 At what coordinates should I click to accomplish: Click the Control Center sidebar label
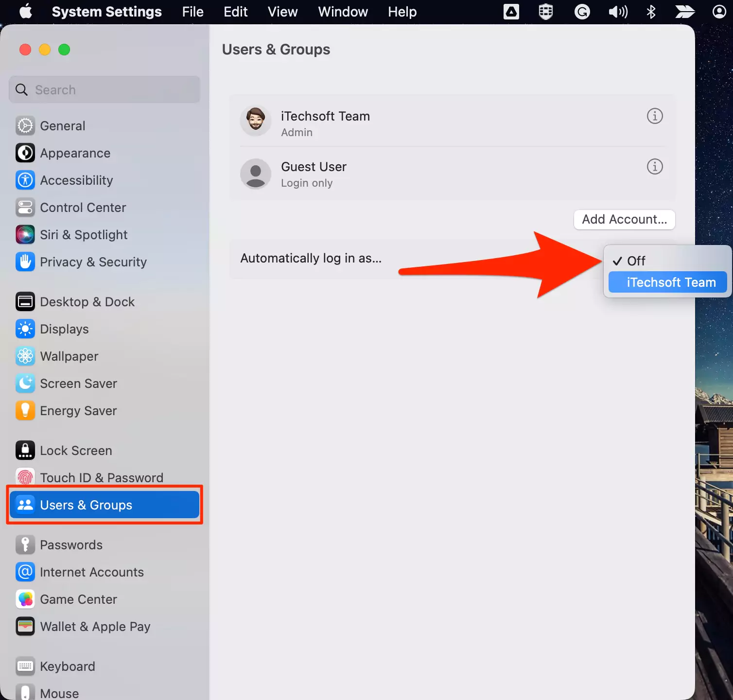click(x=83, y=208)
